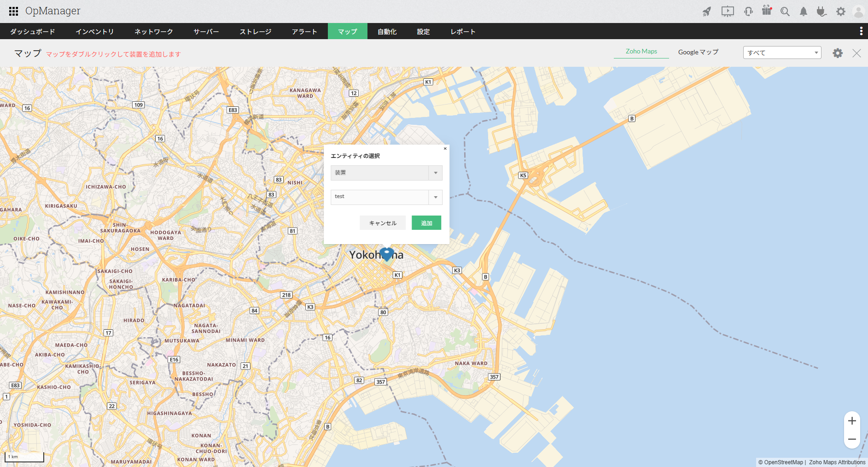868x467 pixels.
Task: Expand the 装置 entity type dropdown
Action: click(387, 173)
